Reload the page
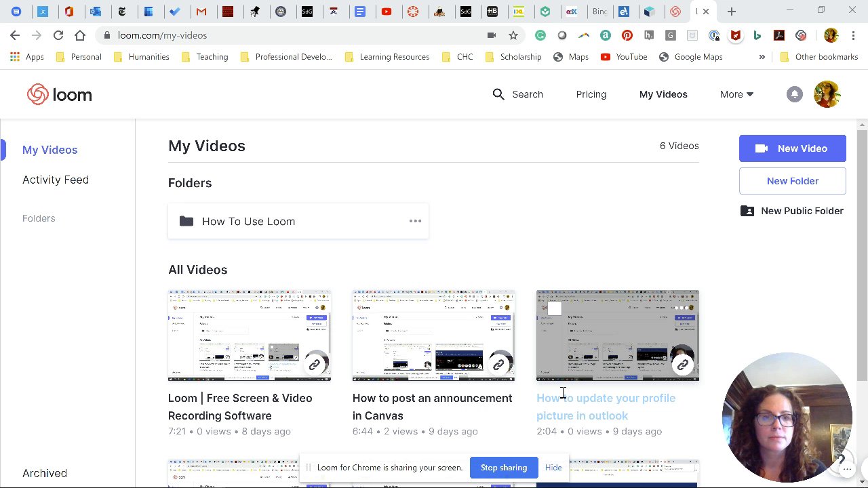The image size is (868, 488). (58, 35)
